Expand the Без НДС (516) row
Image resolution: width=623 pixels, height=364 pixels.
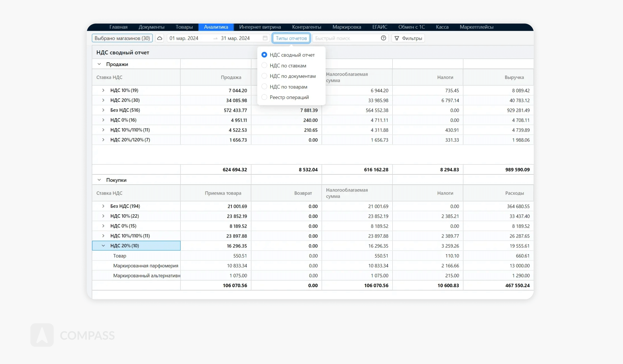(x=103, y=110)
